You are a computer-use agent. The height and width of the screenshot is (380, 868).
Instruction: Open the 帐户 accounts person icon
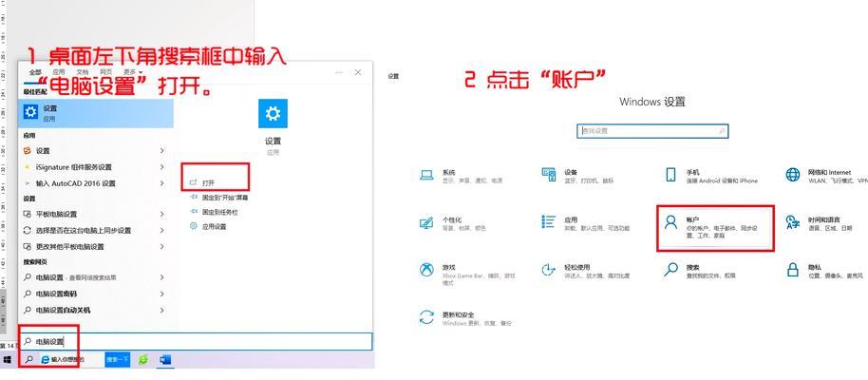click(x=670, y=222)
